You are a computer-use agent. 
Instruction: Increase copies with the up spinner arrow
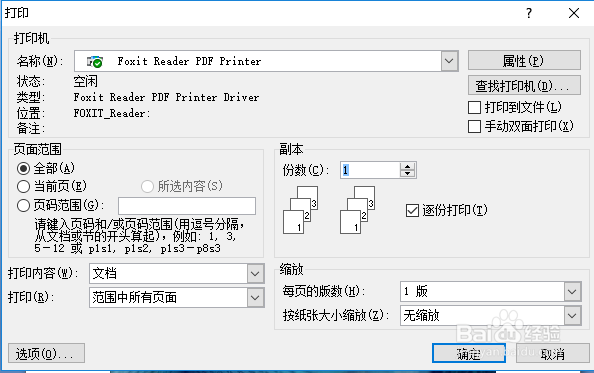pos(408,167)
